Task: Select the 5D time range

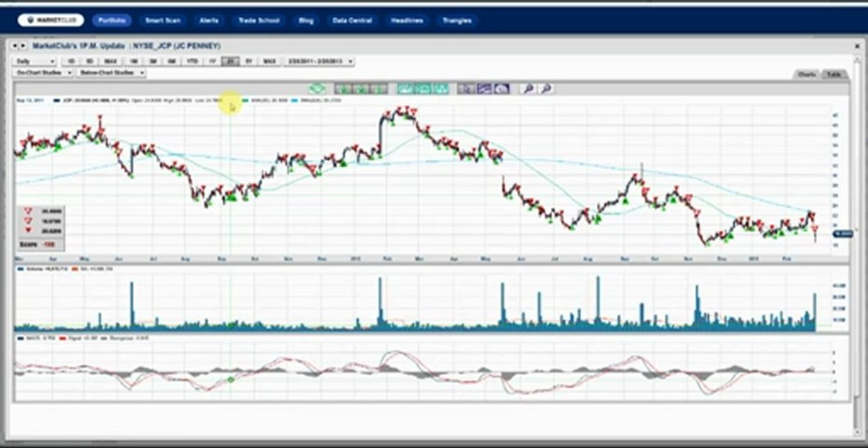Action: [x=90, y=62]
